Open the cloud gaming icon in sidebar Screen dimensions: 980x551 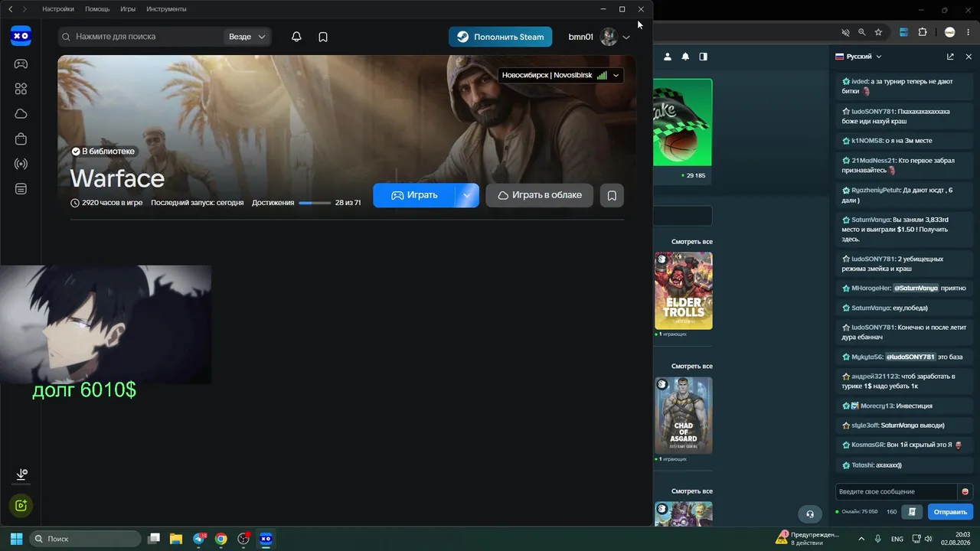[x=21, y=114]
